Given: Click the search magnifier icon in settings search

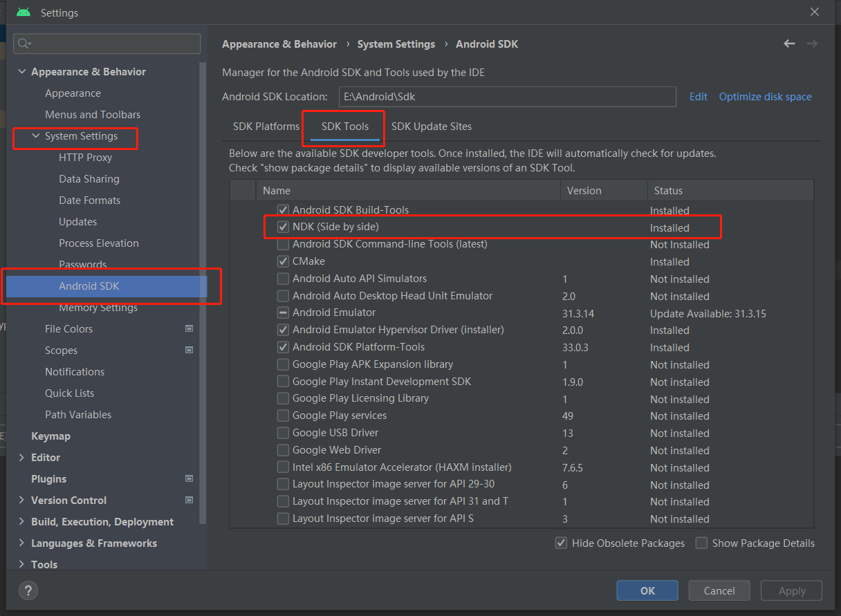Looking at the screenshot, I should point(24,44).
